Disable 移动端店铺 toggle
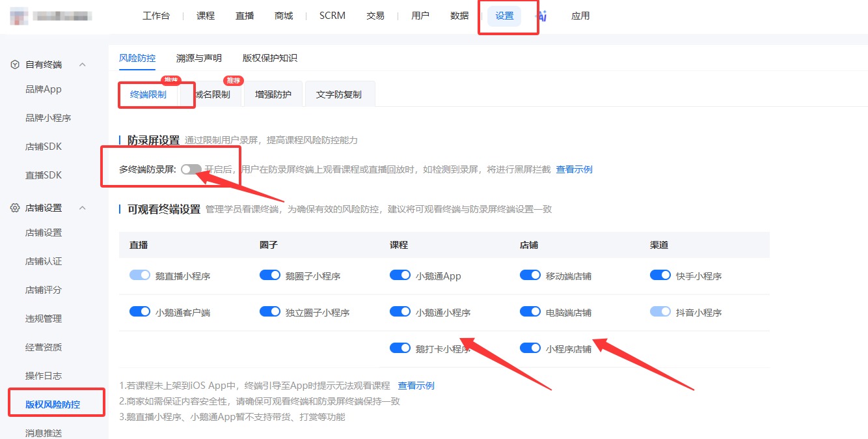Screen dimensions: 868x439 tap(530, 276)
